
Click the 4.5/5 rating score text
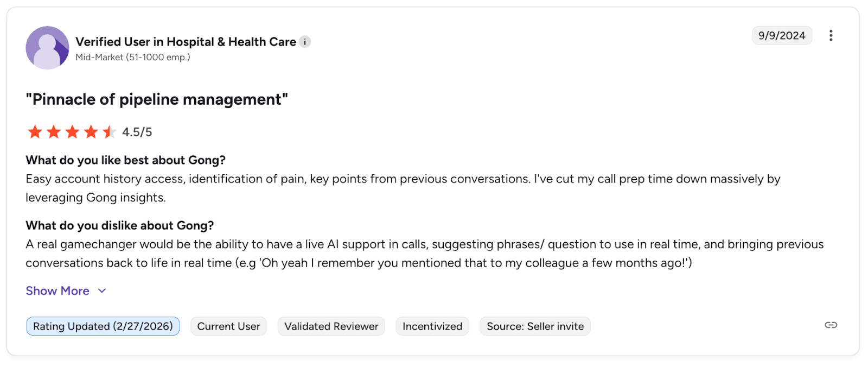(x=137, y=132)
